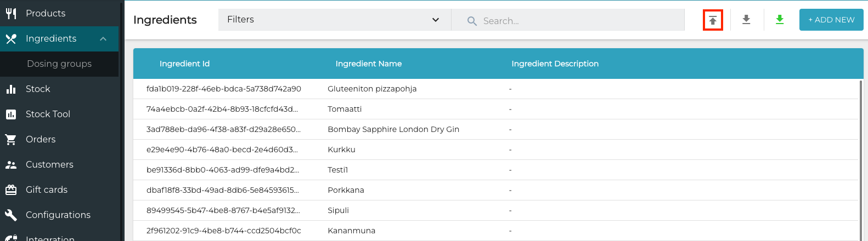Select the Gluteeniton pizzapohja ingredient row
This screenshot has height=241, width=868.
click(x=372, y=89)
